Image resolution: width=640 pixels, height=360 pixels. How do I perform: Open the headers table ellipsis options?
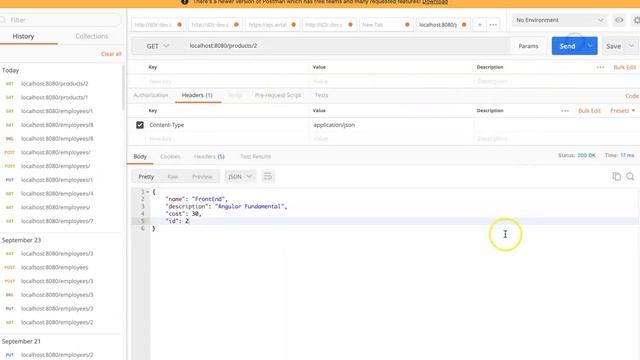pos(565,111)
